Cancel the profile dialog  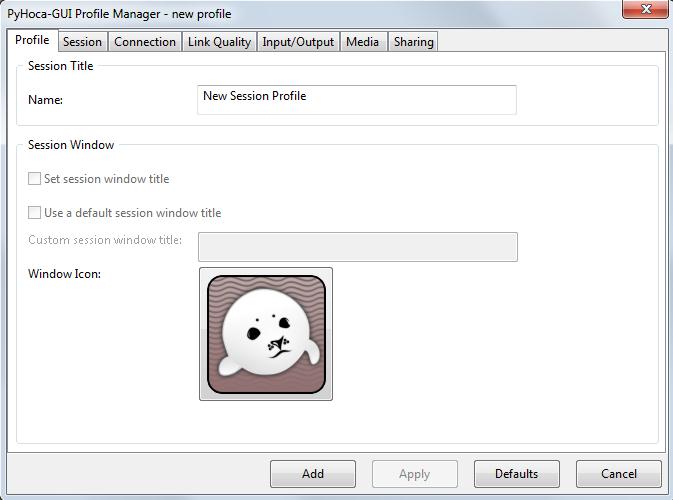619,474
